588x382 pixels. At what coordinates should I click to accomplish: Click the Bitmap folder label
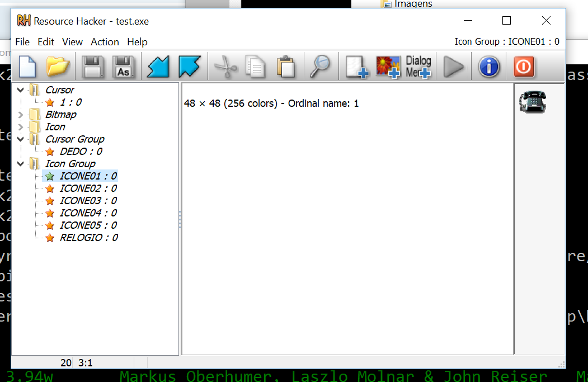pos(61,115)
